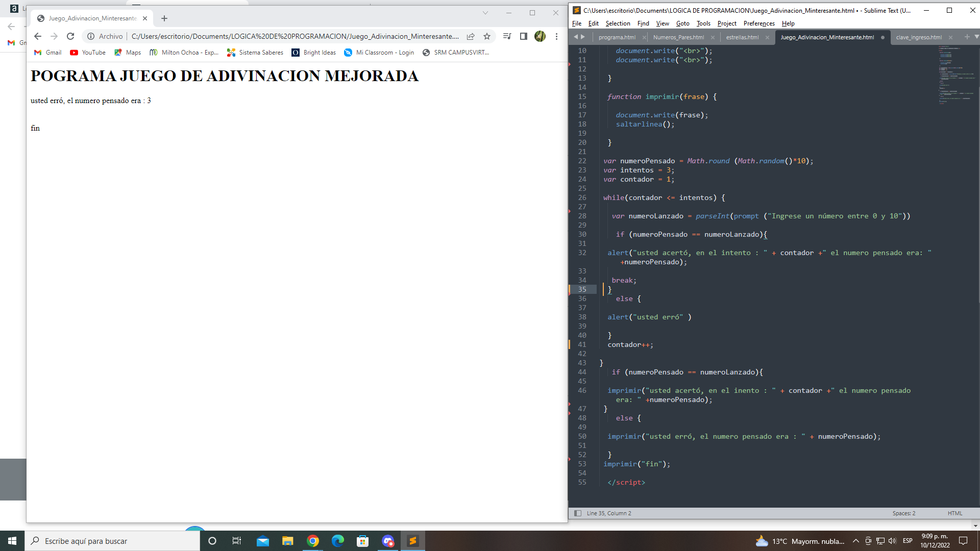Open HTML syntax selector in status bar

pos(955,513)
